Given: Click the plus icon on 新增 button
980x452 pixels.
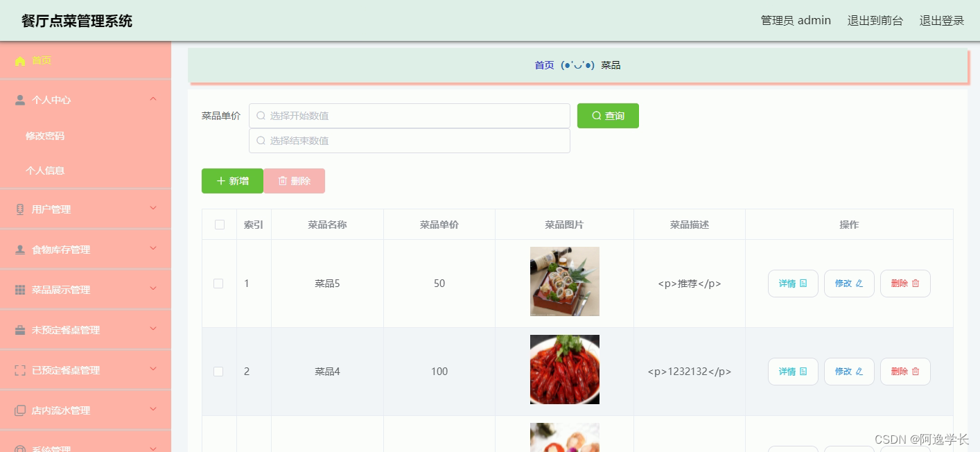Looking at the screenshot, I should [x=221, y=181].
